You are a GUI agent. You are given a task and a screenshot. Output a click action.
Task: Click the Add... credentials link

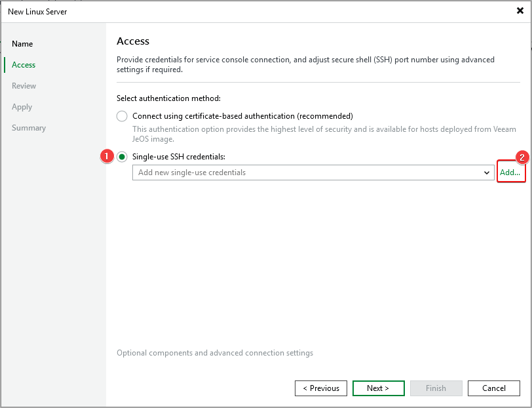[510, 173]
